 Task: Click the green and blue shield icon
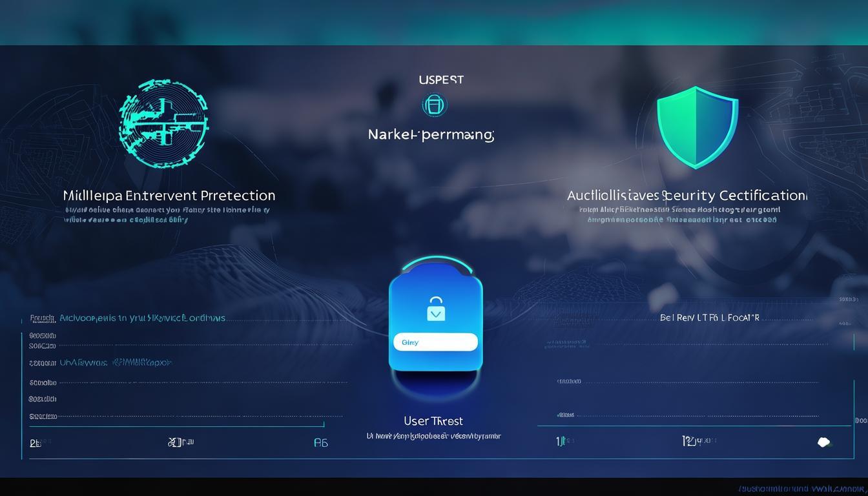pos(697,127)
